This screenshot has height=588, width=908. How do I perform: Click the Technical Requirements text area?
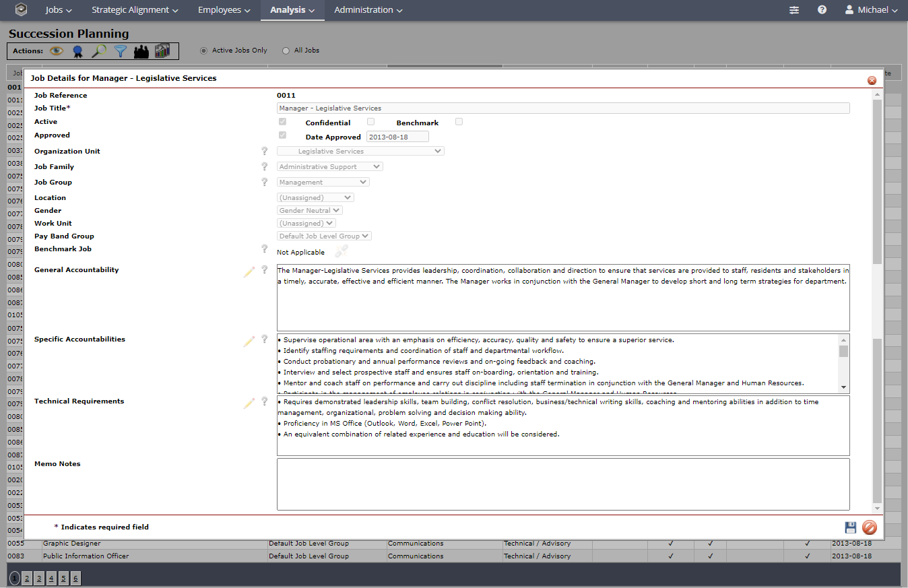tap(563, 426)
